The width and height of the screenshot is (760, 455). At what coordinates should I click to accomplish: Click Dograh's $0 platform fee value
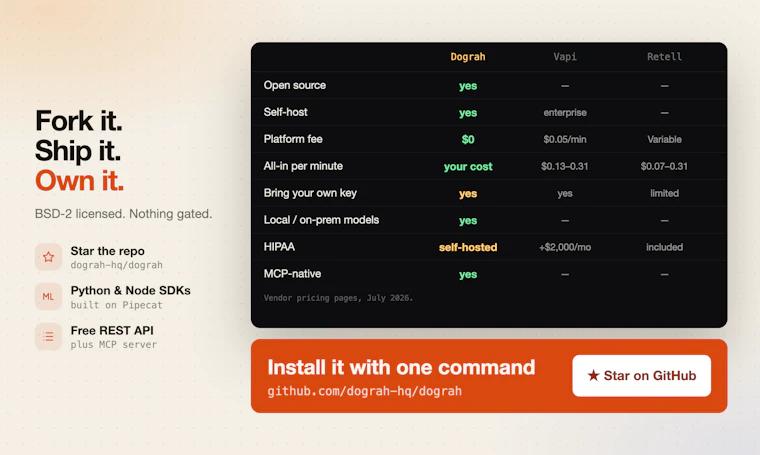[468, 140]
